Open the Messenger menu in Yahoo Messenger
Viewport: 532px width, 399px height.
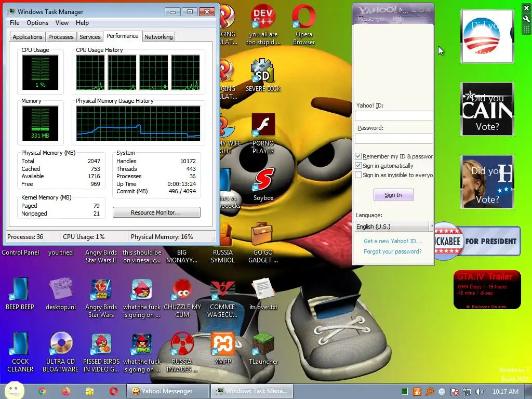pyautogui.click(x=371, y=19)
